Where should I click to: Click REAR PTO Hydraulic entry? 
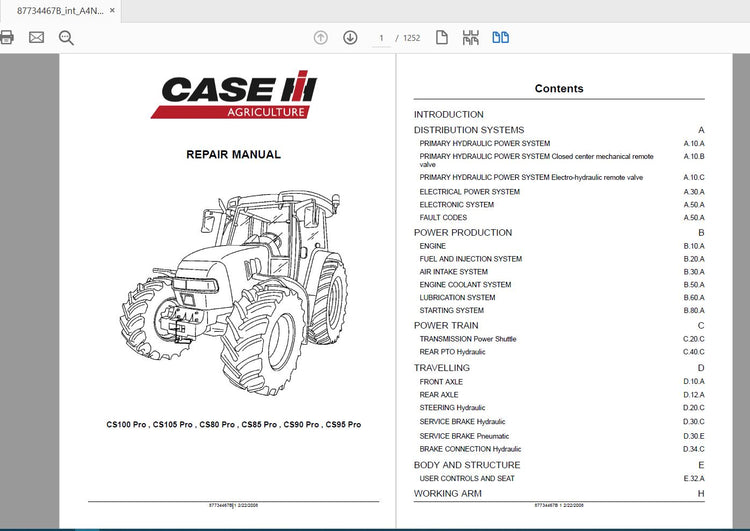coord(452,352)
